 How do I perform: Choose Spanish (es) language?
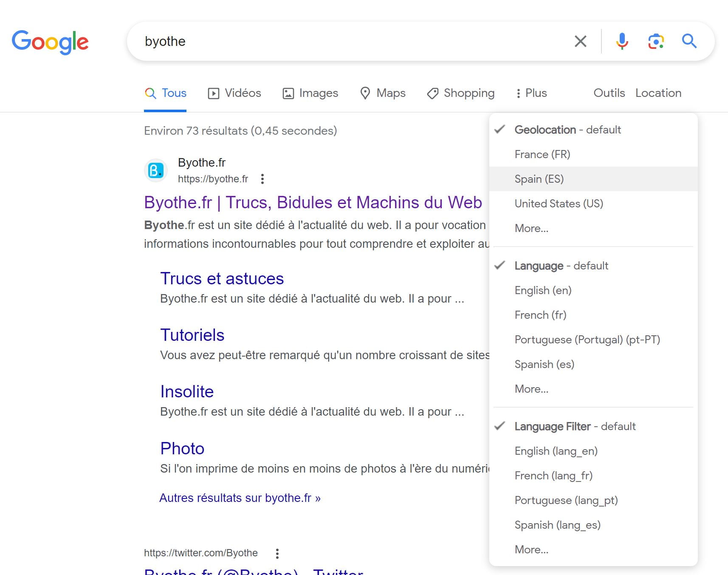click(x=593, y=364)
